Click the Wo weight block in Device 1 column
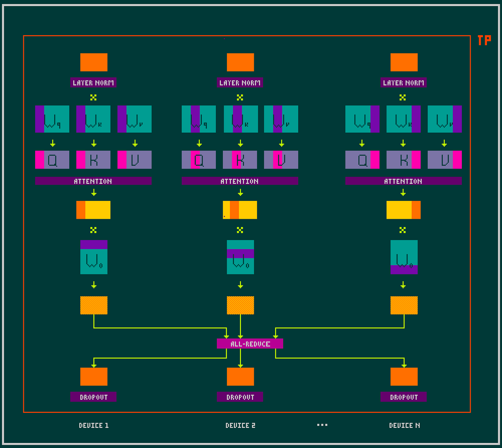 (94, 257)
